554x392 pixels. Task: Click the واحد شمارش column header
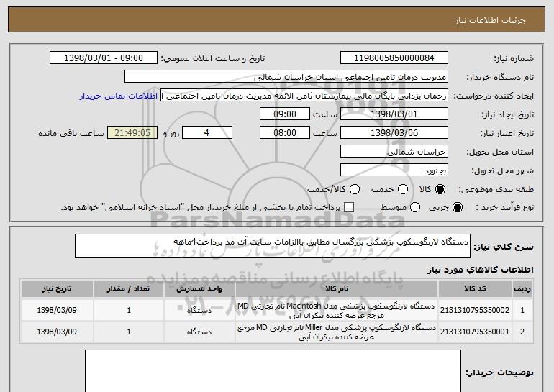[x=199, y=289]
